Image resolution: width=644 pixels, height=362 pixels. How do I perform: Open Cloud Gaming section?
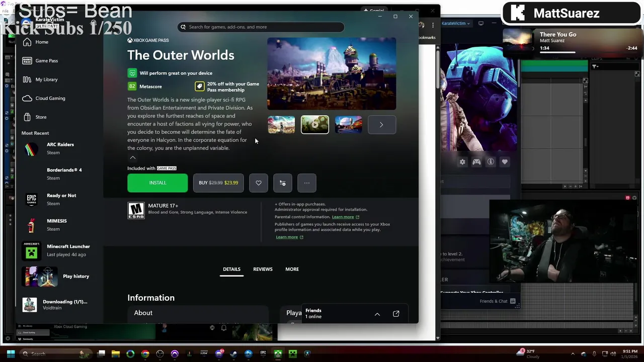43,98
